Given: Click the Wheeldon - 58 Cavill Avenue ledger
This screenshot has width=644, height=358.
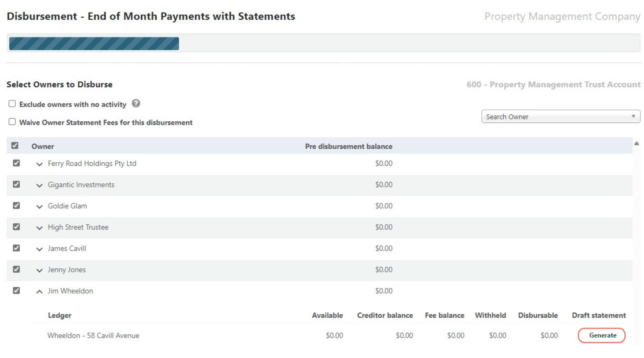Looking at the screenshot, I should pyautogui.click(x=93, y=335).
